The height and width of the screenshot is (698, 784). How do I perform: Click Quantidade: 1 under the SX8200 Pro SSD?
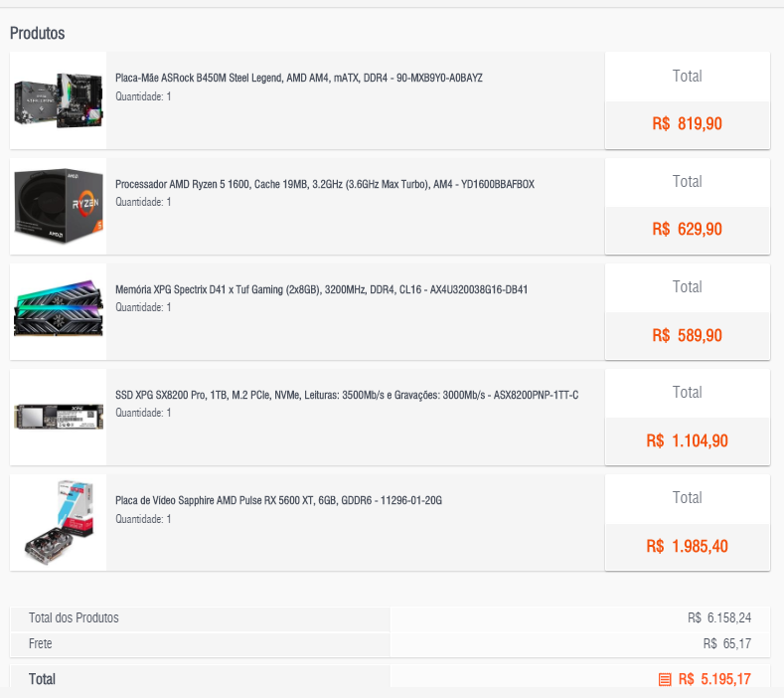click(x=143, y=413)
